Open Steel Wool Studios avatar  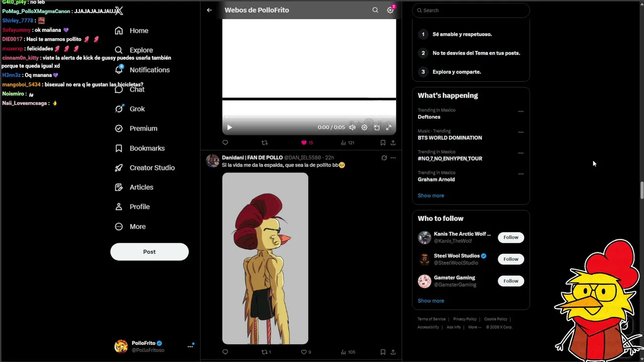click(425, 259)
